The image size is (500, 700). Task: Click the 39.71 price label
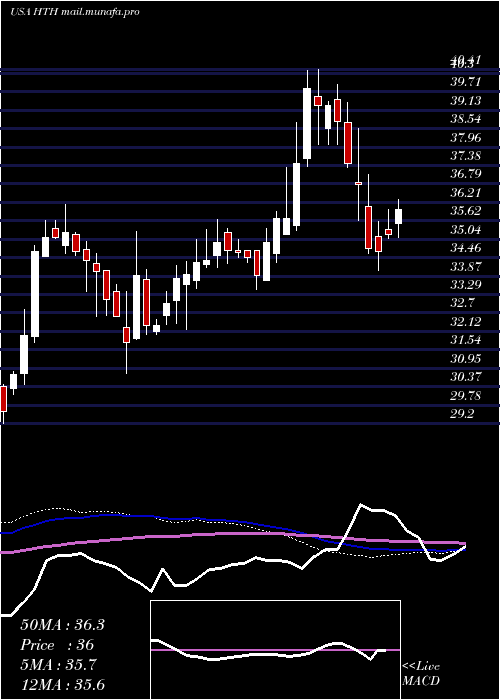(x=466, y=82)
